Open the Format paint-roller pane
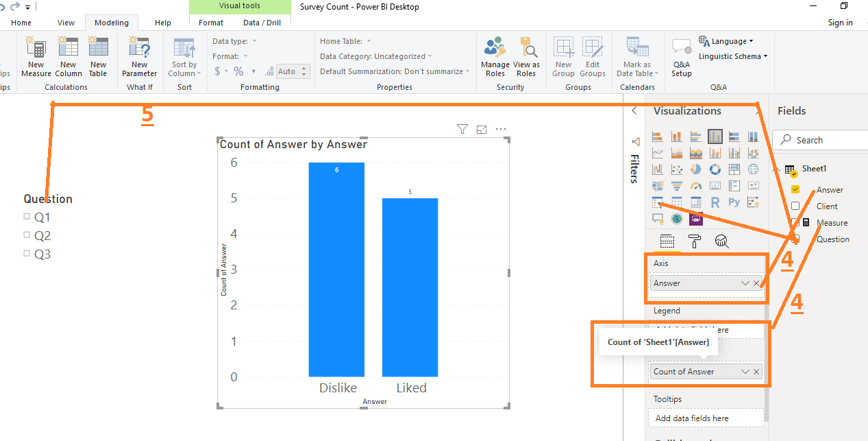Image resolution: width=868 pixels, height=441 pixels. [x=694, y=241]
